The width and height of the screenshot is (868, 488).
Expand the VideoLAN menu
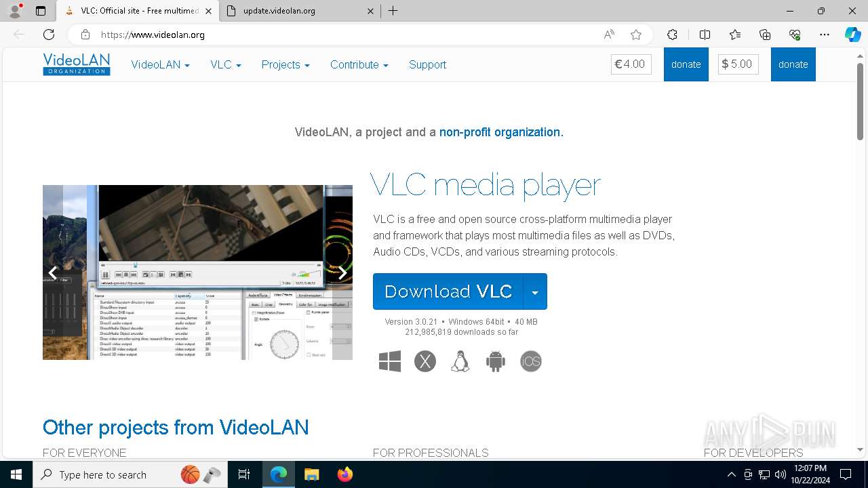pos(160,64)
